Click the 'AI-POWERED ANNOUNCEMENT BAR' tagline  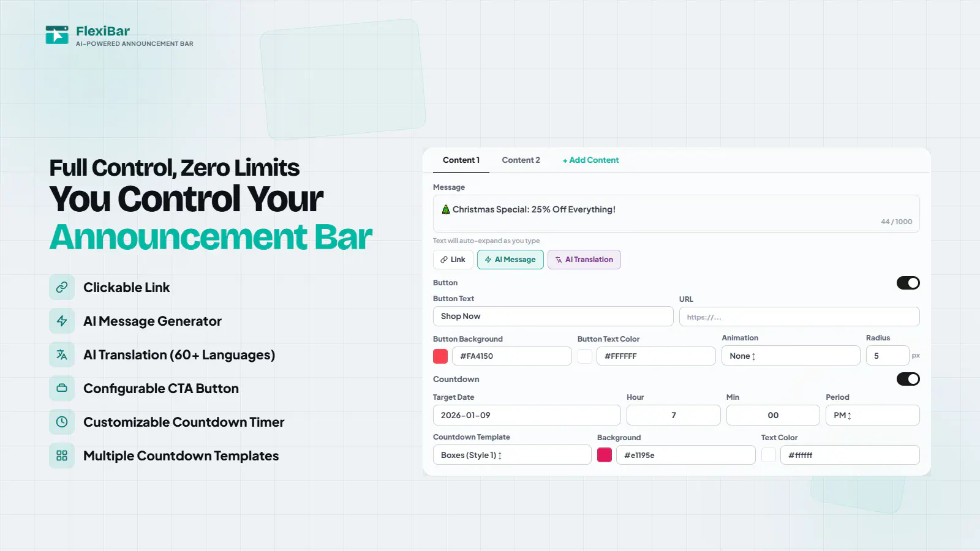(x=135, y=44)
